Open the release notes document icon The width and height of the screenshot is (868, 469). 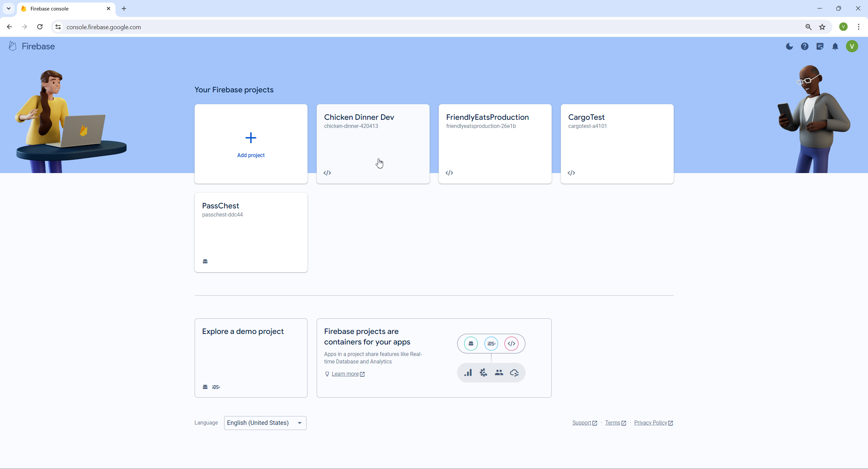(x=820, y=46)
